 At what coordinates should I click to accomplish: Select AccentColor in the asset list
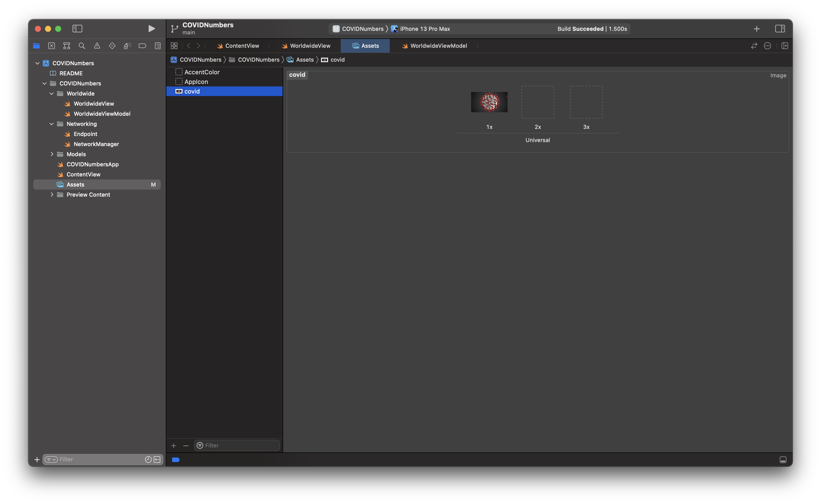[202, 72]
